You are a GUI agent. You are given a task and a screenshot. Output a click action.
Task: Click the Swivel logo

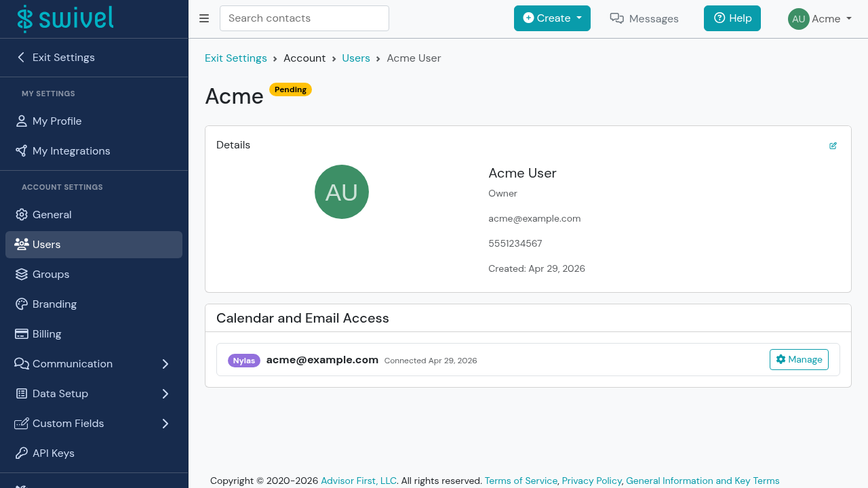click(65, 19)
